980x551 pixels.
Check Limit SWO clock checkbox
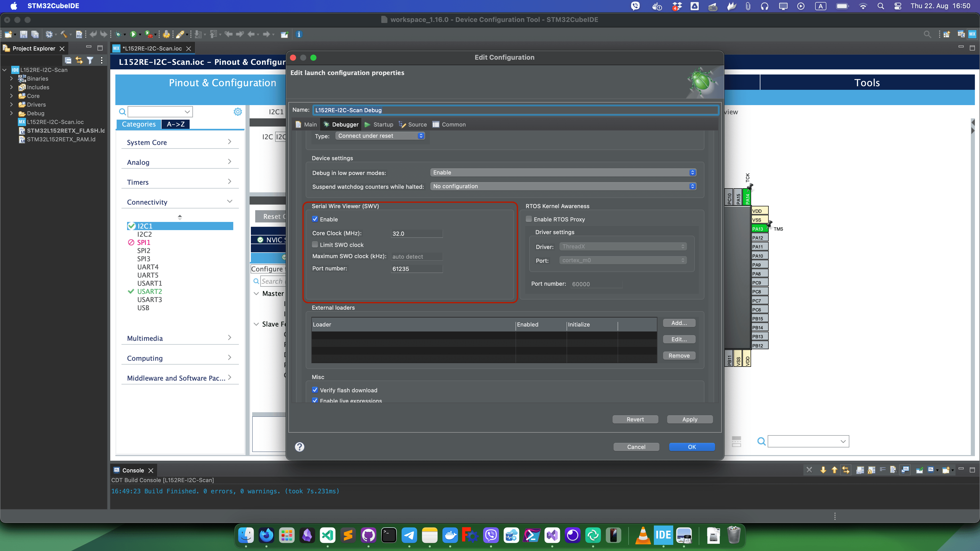[315, 245]
